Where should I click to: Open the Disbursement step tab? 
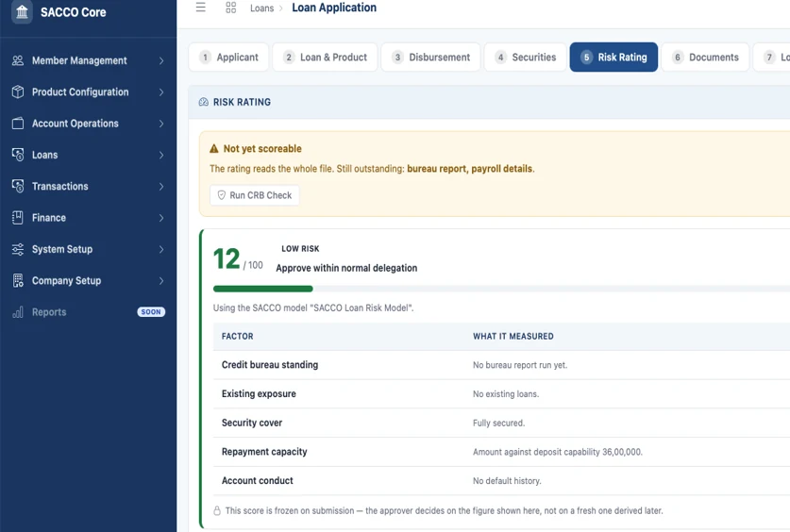point(430,58)
